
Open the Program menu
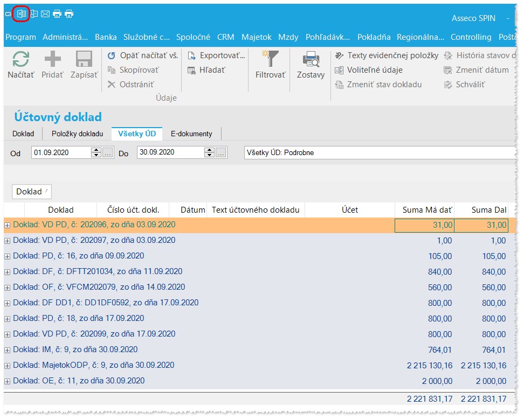pyautogui.click(x=20, y=37)
